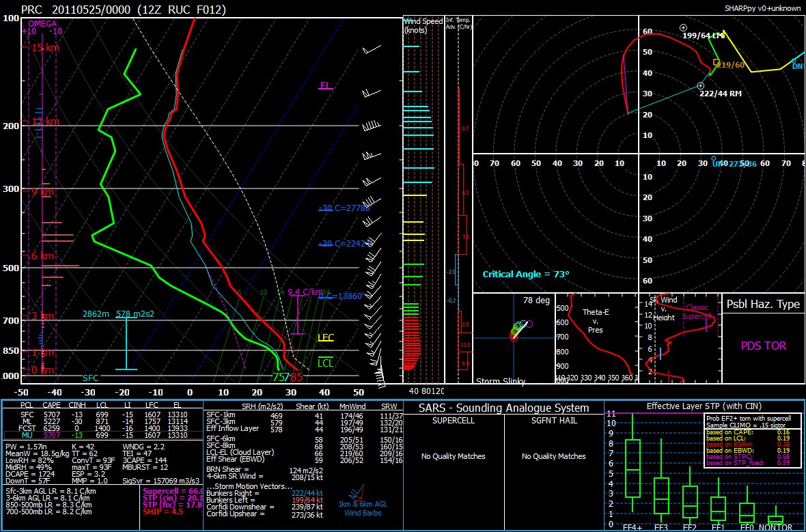Click the 0 C=13860' height label
The image size is (806, 532).
(x=340, y=296)
